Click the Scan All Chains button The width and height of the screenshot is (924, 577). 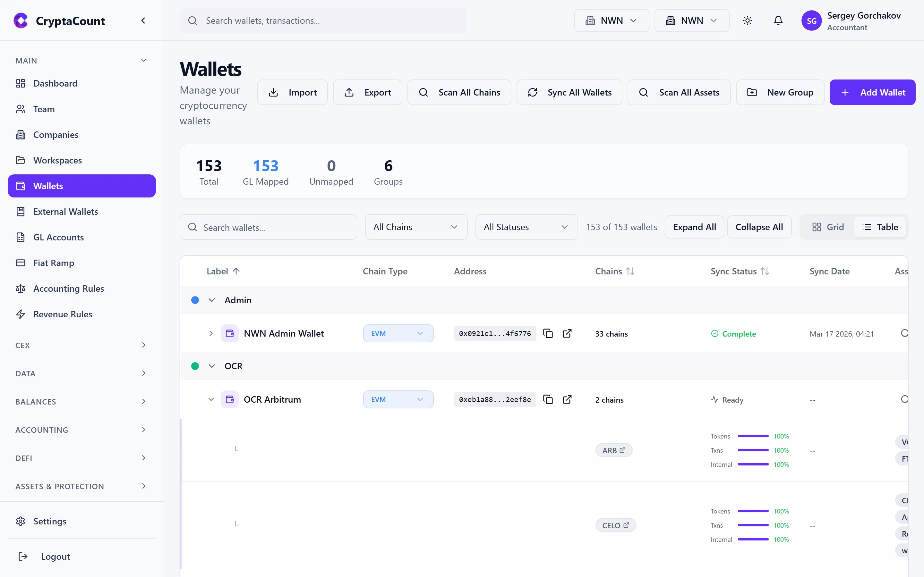[459, 92]
